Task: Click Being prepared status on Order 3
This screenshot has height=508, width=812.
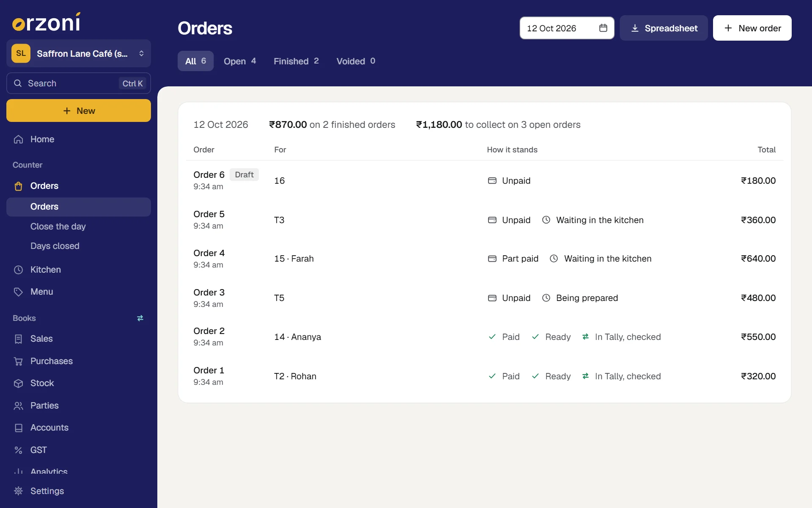Action: 580,298
